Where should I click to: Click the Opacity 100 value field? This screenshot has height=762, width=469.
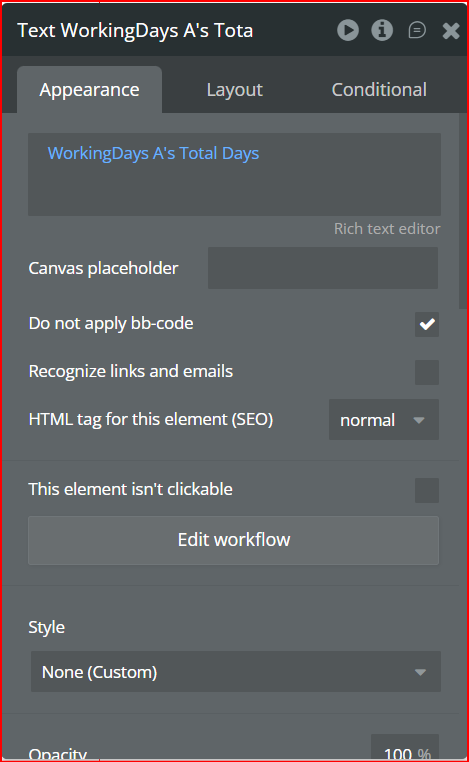pyautogui.click(x=405, y=747)
